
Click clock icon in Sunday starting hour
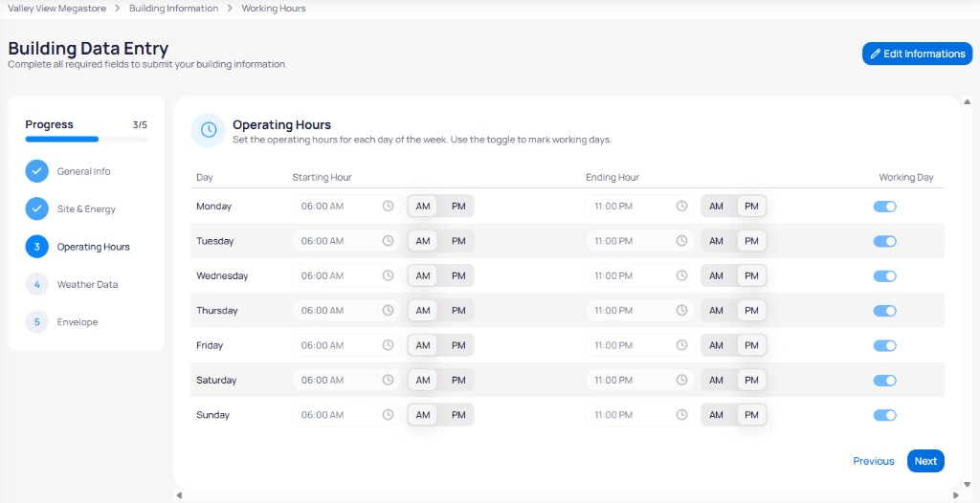click(389, 414)
